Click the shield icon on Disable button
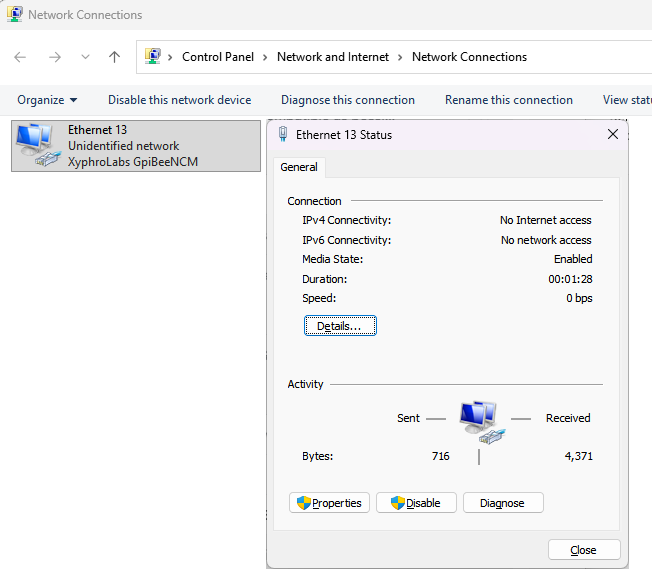Screen dimensions: 652x579 point(398,503)
